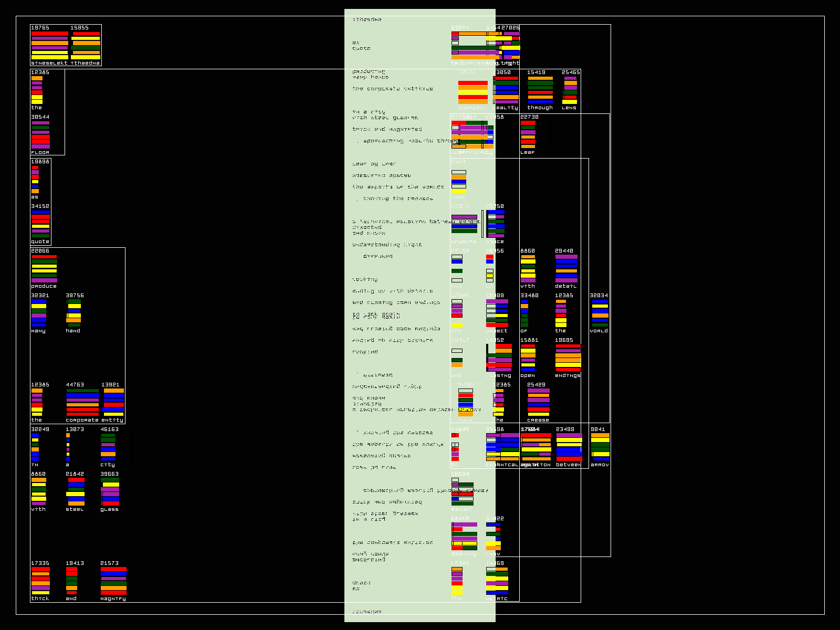Click the number 46163 above 'city'
Screen dimensions: 840x630
click(x=109, y=429)
